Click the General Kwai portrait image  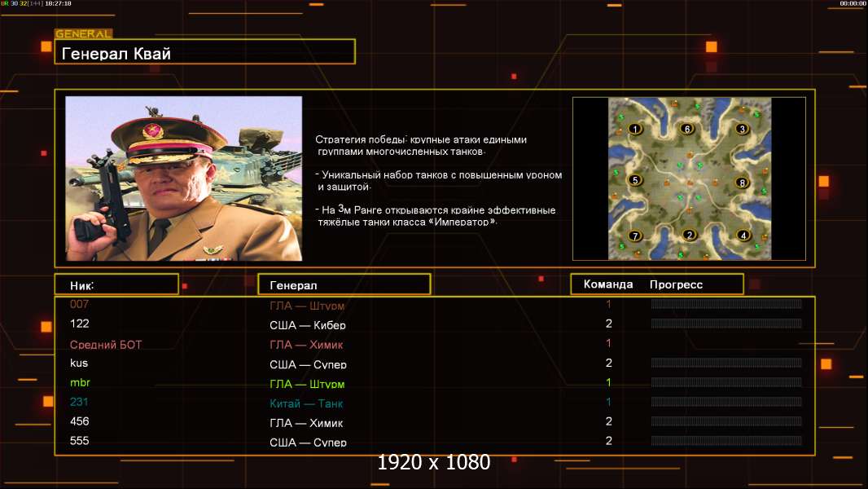183,178
